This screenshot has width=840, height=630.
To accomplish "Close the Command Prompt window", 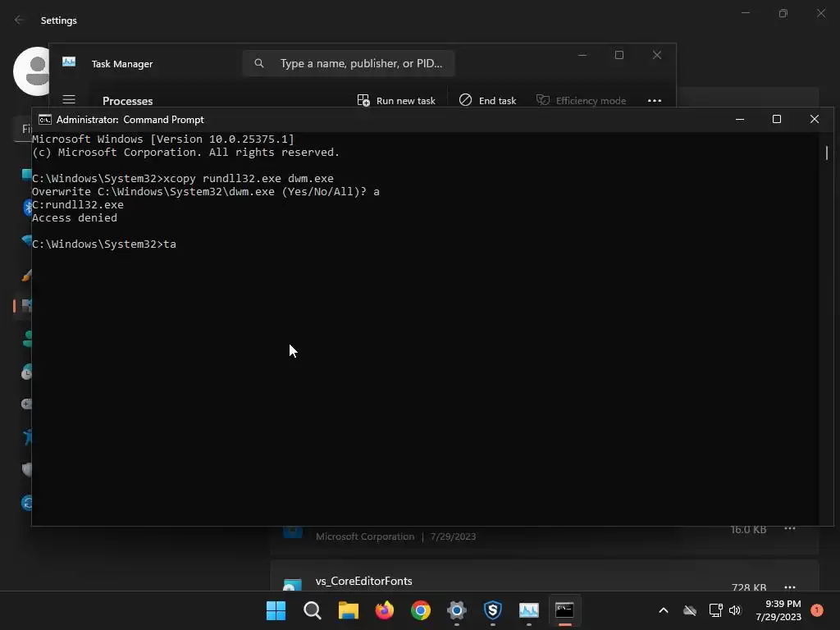I will (x=815, y=119).
